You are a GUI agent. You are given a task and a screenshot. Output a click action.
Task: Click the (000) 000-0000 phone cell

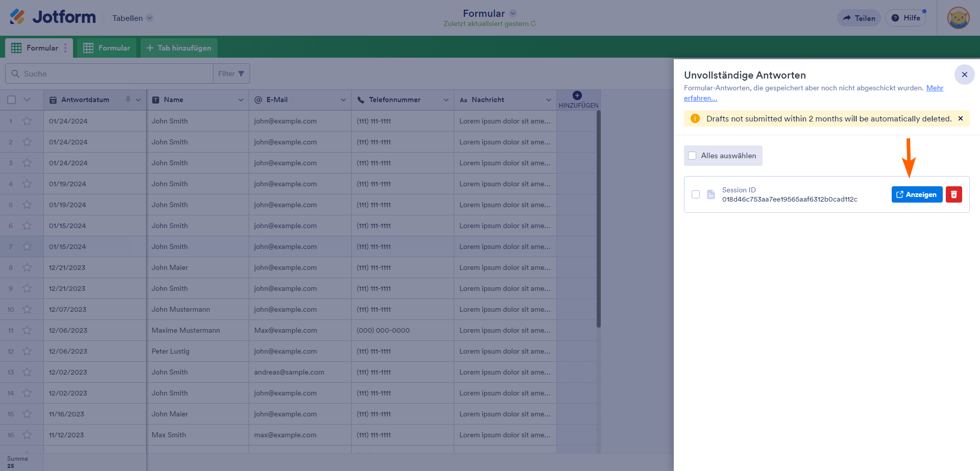403,330
